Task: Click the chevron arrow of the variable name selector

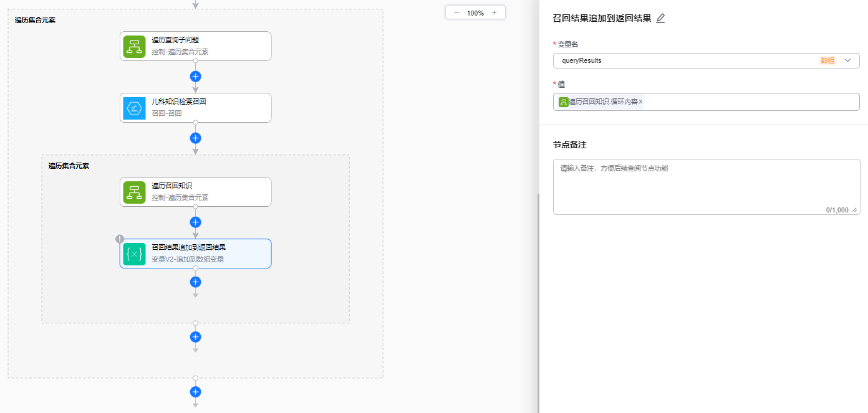Action: 847,60
